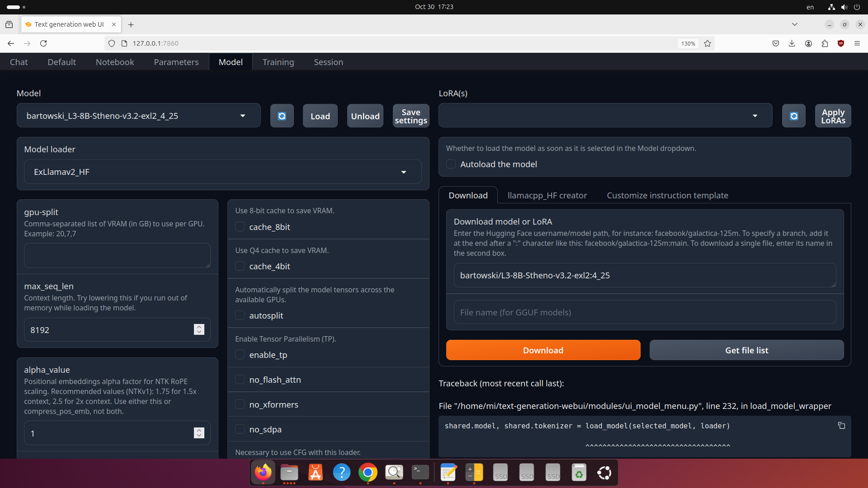Check the no_xformers option

[240, 404]
